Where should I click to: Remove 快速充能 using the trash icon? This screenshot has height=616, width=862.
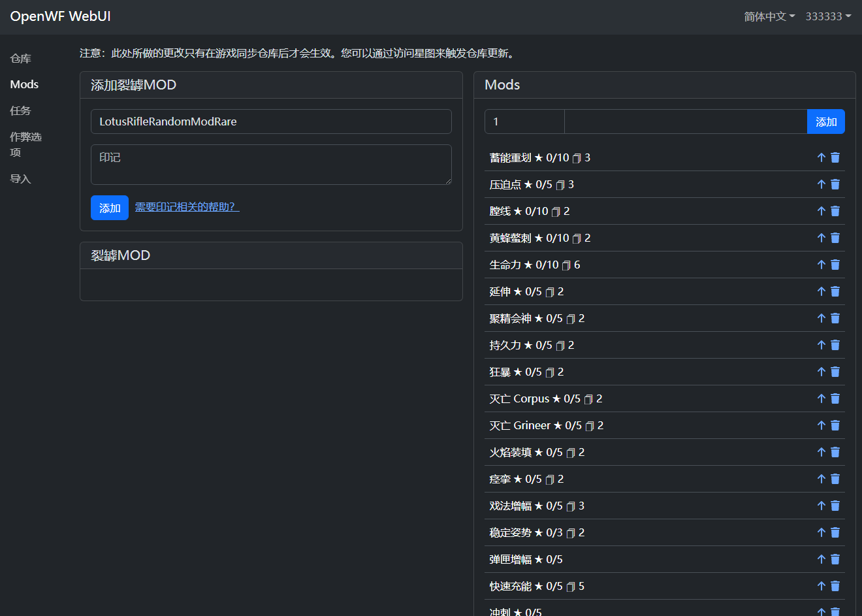point(835,585)
